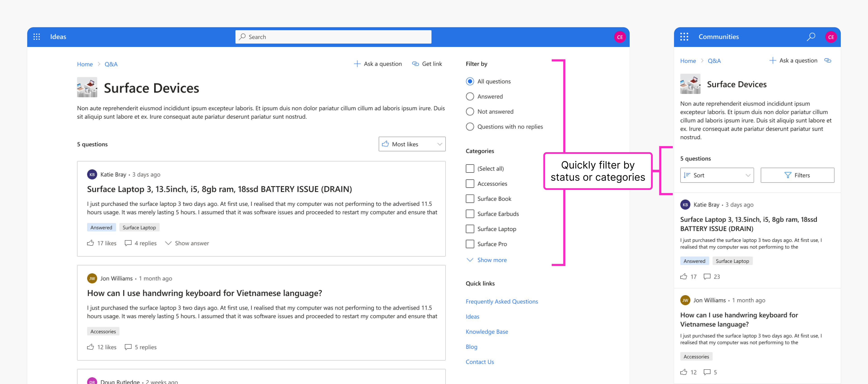The height and width of the screenshot is (384, 868).
Task: Click Ask a question in Communities view
Action: (793, 61)
